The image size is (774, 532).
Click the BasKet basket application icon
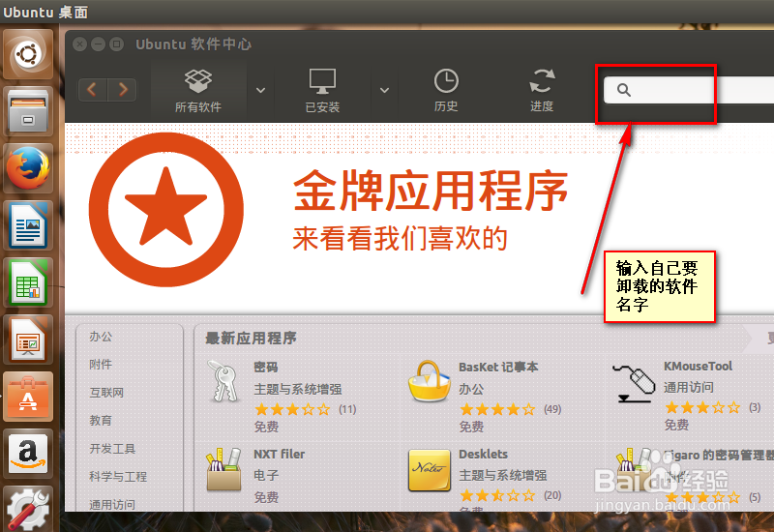pyautogui.click(x=429, y=381)
